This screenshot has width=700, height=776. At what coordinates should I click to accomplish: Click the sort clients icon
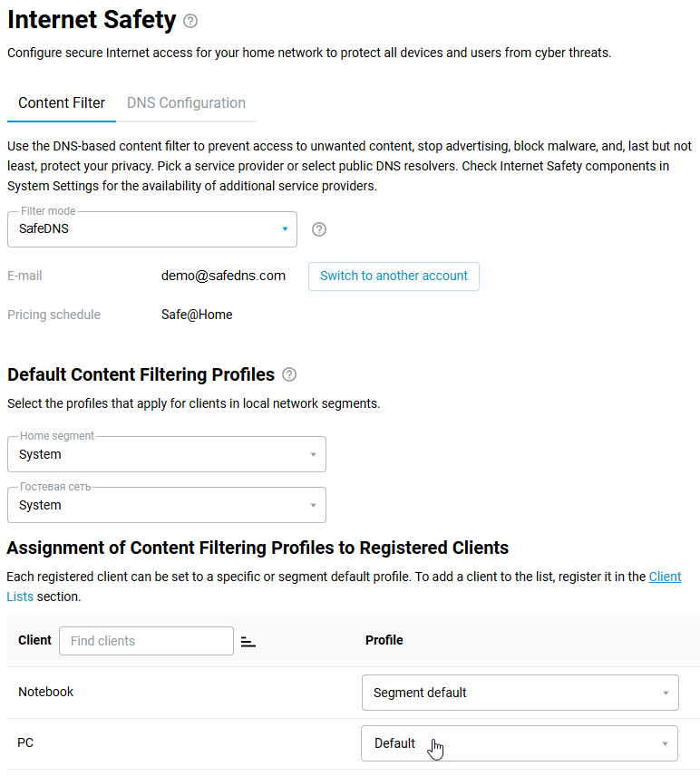tap(248, 642)
